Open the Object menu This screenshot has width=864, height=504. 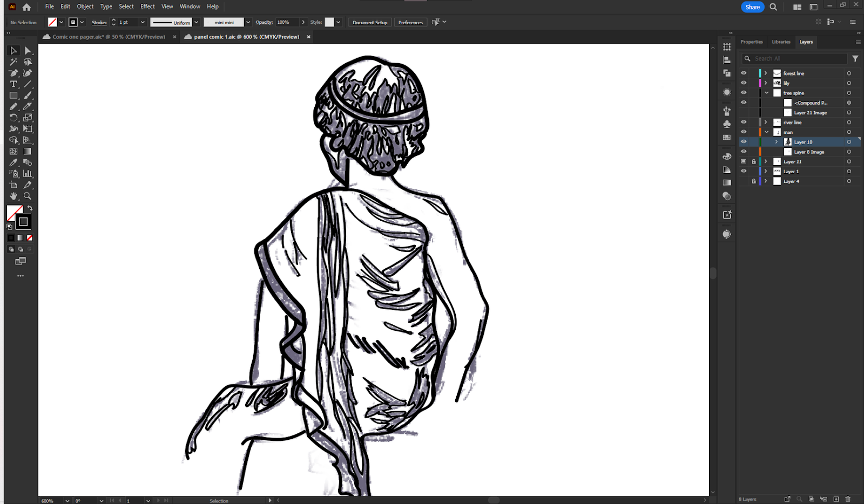[x=85, y=6]
